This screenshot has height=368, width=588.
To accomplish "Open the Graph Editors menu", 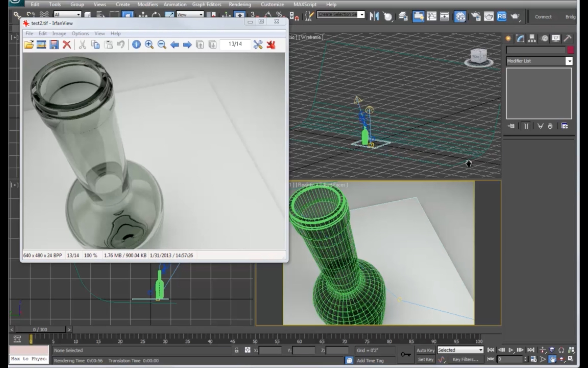I will pyautogui.click(x=206, y=4).
